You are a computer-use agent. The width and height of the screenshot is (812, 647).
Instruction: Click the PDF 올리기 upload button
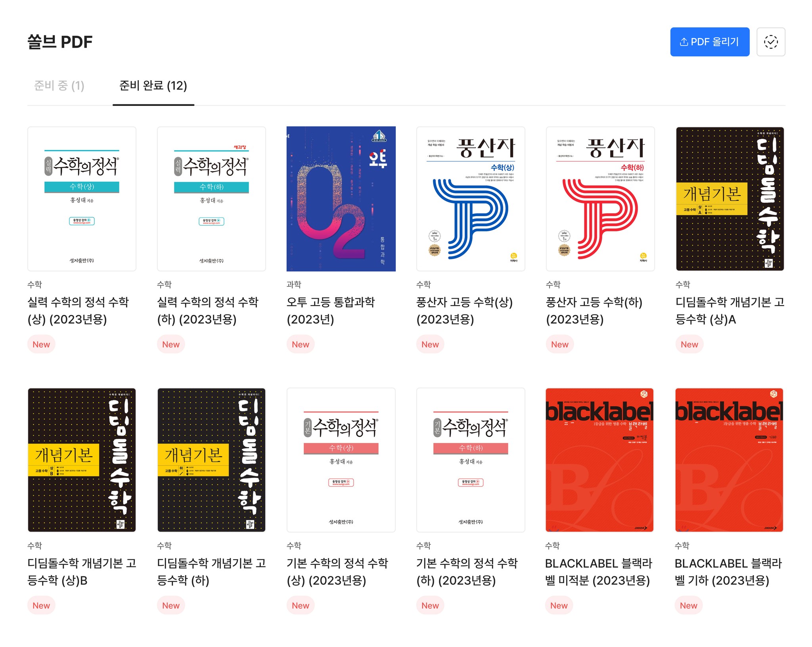pos(710,42)
